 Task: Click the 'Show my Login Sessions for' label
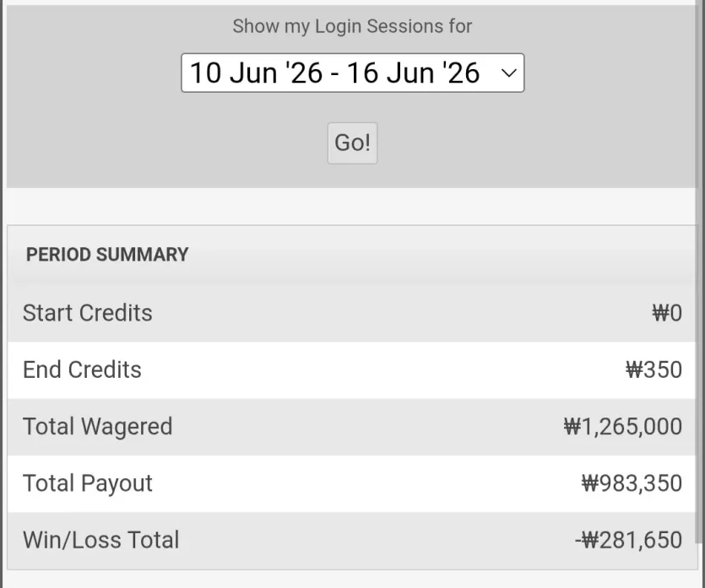pos(353,26)
